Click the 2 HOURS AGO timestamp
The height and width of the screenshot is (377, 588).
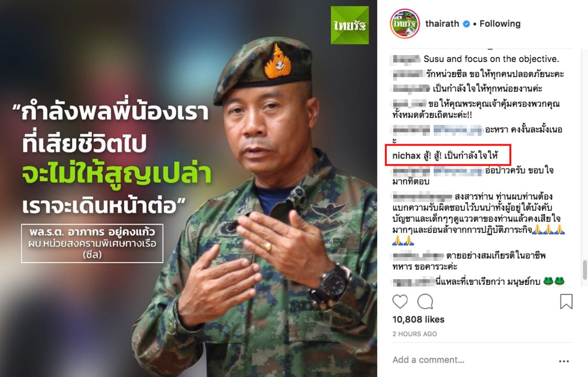415,334
